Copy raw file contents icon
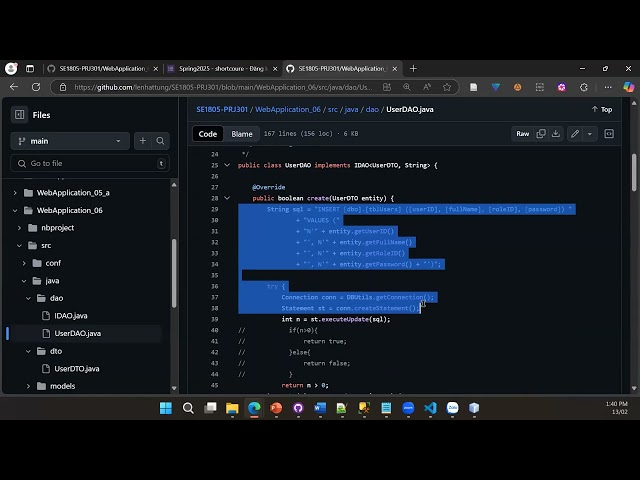Viewport: 640px width, 480px height. [x=541, y=133]
